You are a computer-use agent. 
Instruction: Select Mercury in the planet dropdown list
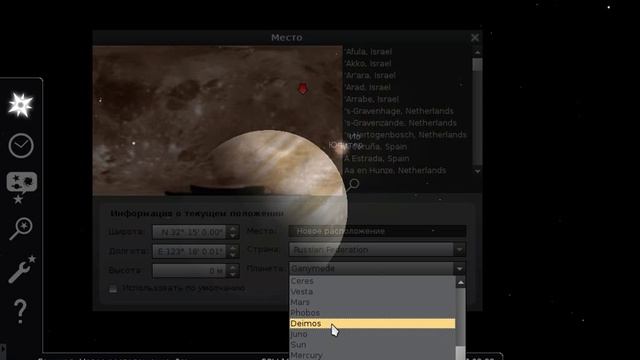coord(372,355)
